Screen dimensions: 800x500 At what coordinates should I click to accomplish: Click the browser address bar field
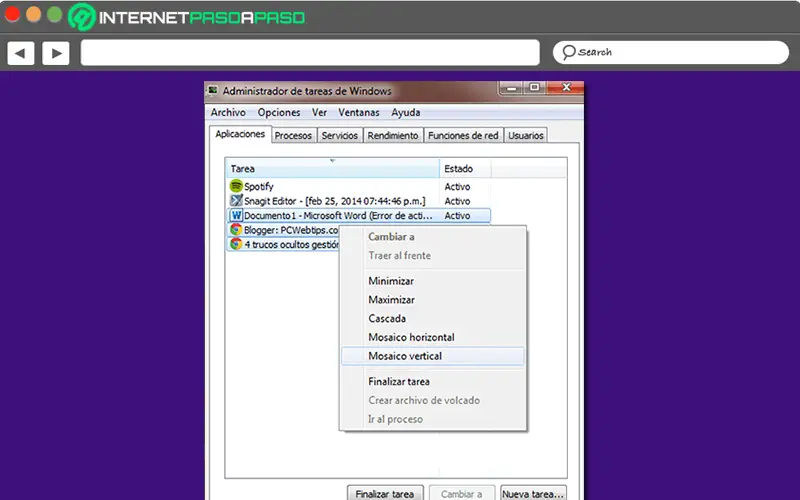point(310,53)
